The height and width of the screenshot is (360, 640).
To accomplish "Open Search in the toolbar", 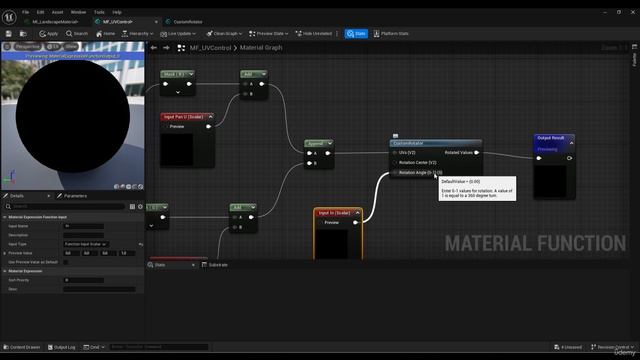I will point(77,33).
